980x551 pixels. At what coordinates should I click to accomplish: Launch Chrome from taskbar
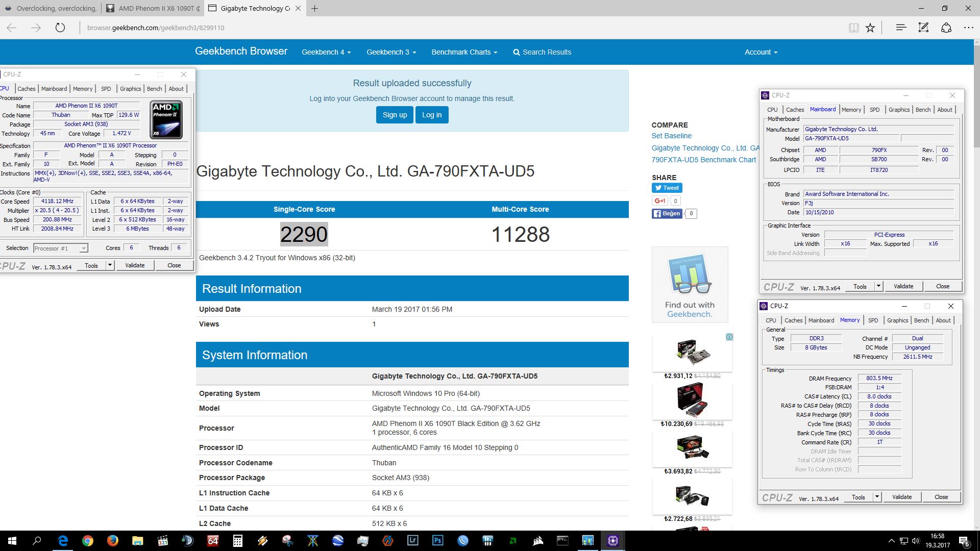[87, 541]
